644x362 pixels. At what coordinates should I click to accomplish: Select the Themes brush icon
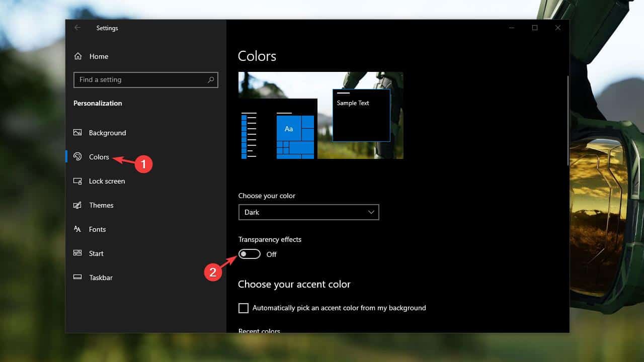point(77,205)
